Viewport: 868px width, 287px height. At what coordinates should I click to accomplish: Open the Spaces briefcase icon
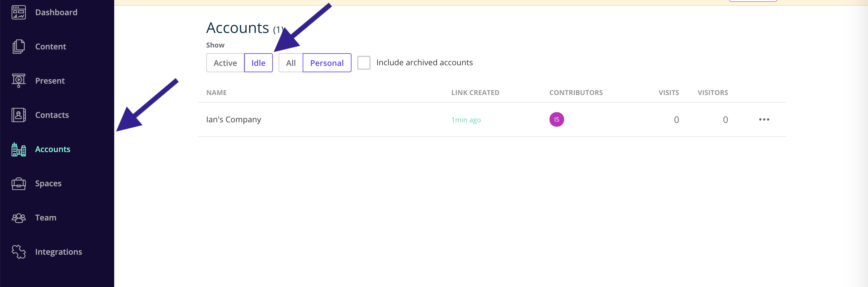[18, 184]
